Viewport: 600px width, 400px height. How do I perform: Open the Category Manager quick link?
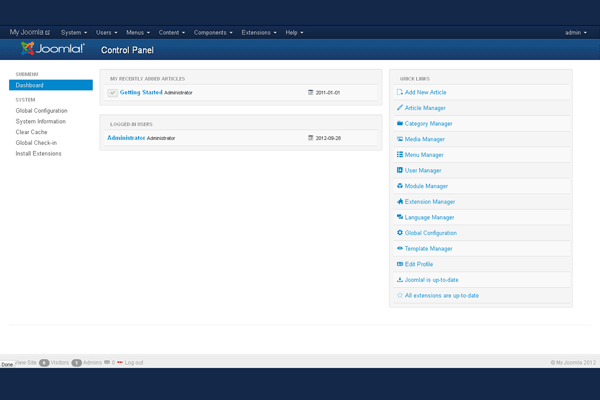(429, 124)
